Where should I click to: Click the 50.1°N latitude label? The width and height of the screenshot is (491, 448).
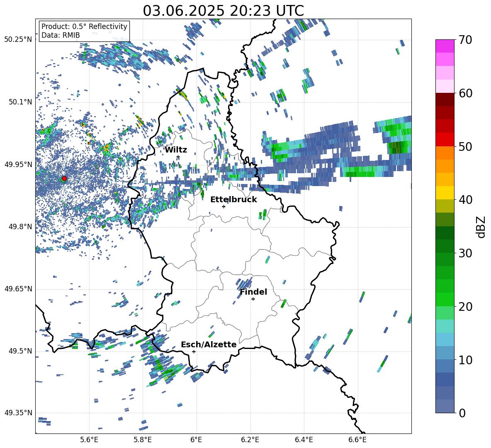[x=21, y=102]
